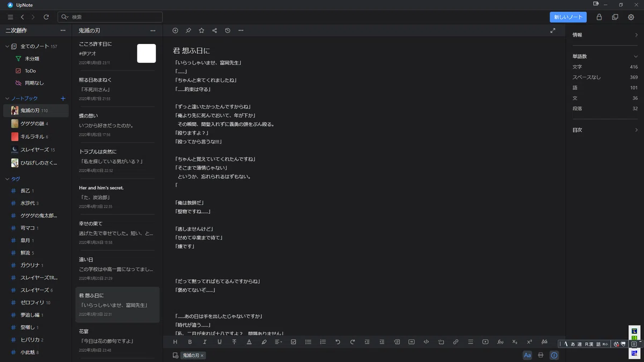
Task: Open editor more-options ellipsis
Action: tap(240, 31)
